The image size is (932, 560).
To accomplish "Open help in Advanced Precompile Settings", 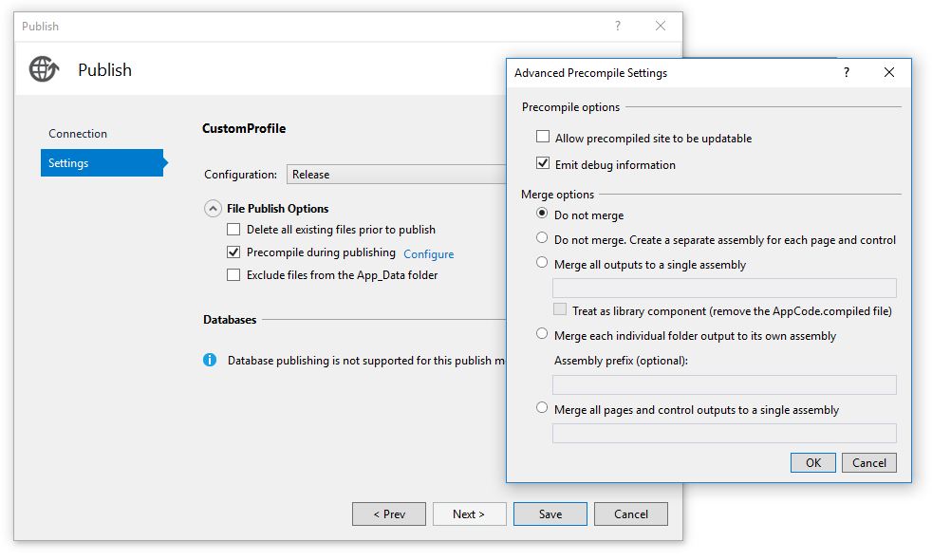I will 846,72.
